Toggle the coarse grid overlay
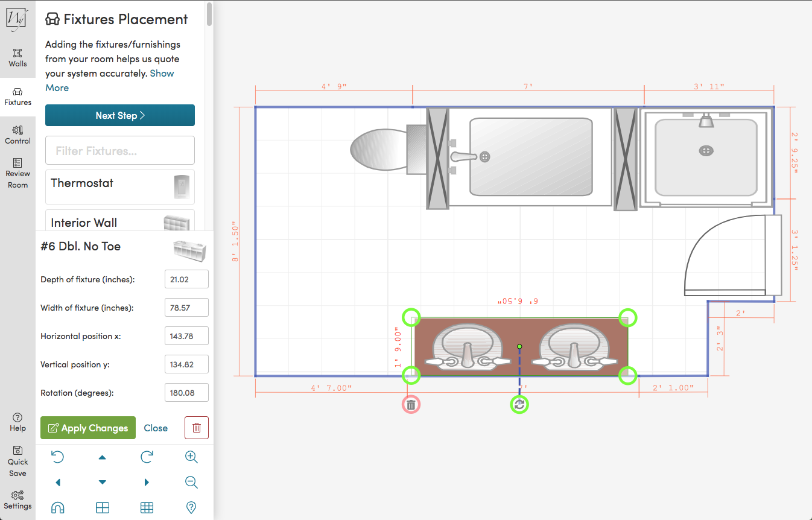The height and width of the screenshot is (520, 812). (102, 507)
